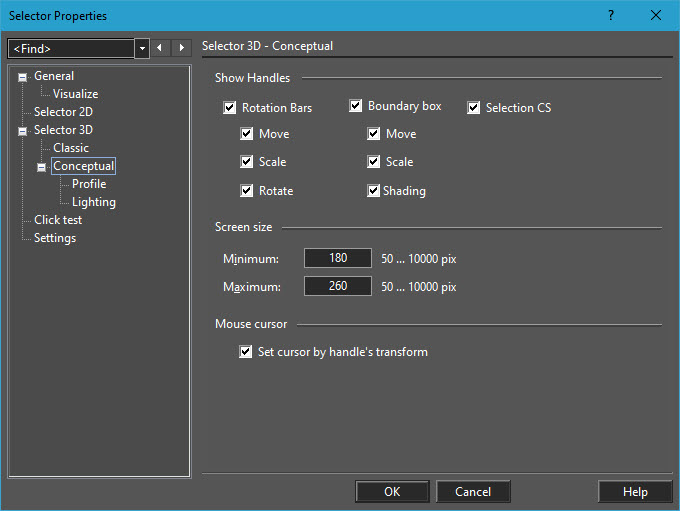Click the Minimum screen size field
This screenshot has height=511, width=680.
click(x=338, y=258)
